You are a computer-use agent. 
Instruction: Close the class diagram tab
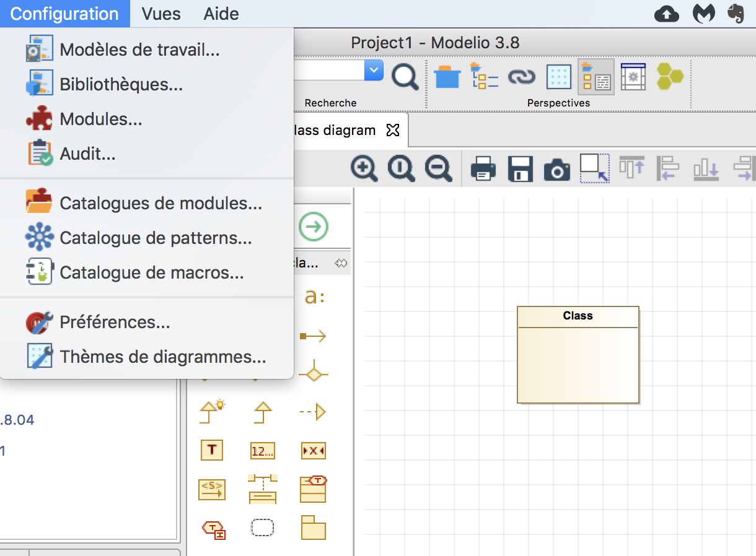(x=393, y=130)
